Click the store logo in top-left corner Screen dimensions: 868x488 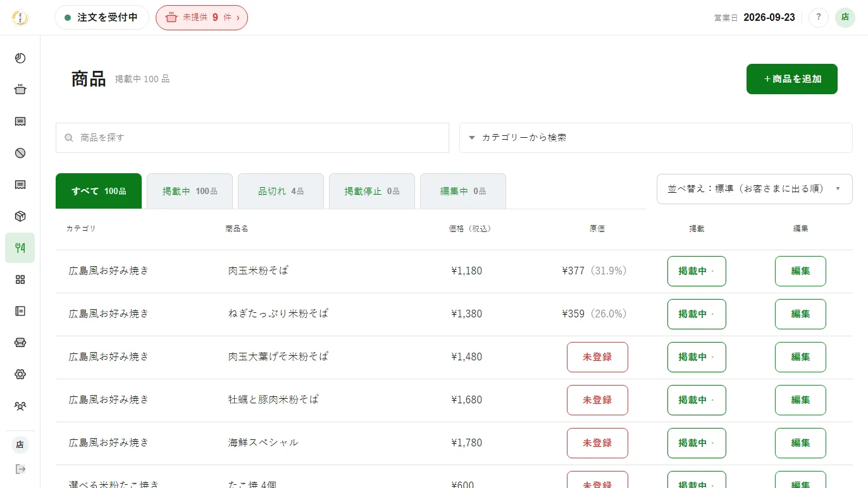coord(20,18)
